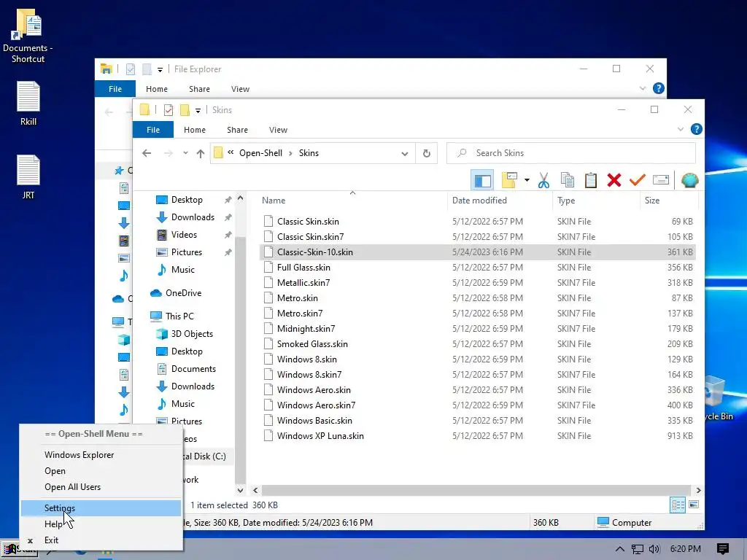Sort by the Name column header
Viewport: 747px width, 560px height.
tap(352, 201)
